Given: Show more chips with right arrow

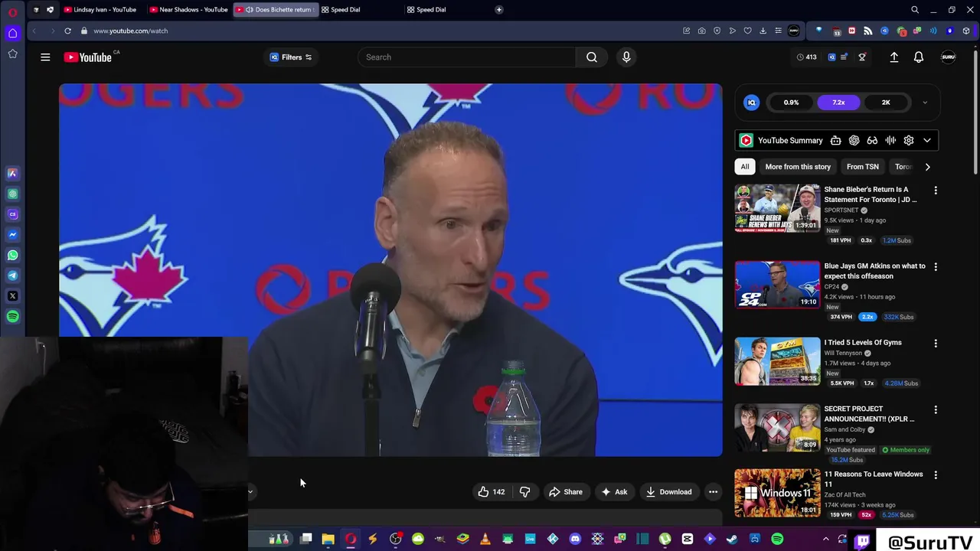Looking at the screenshot, I should [927, 167].
